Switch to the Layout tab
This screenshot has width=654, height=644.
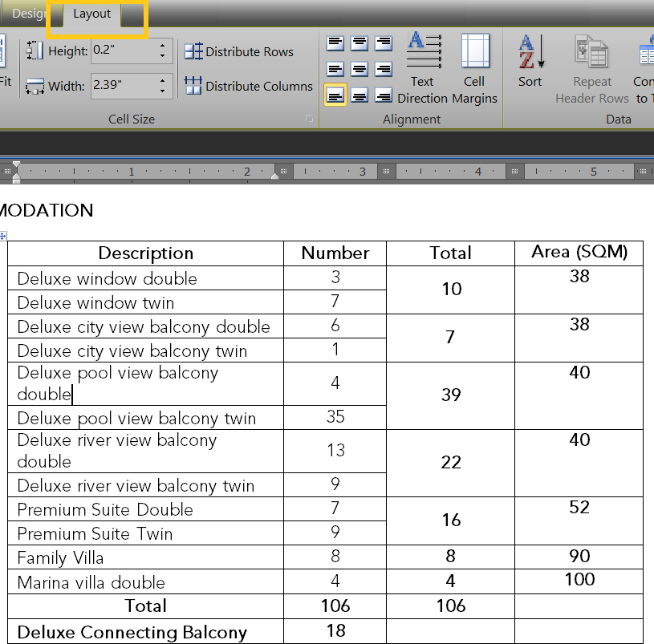click(x=91, y=14)
